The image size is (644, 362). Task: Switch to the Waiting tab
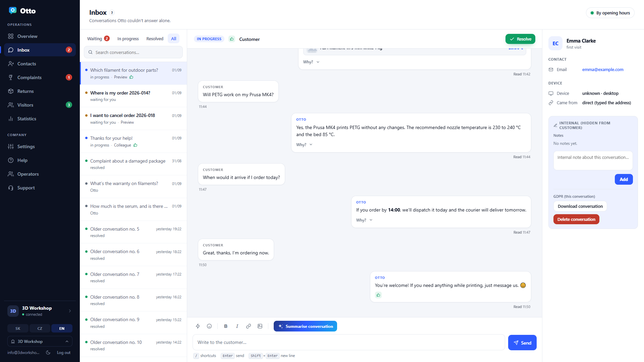[98, 39]
